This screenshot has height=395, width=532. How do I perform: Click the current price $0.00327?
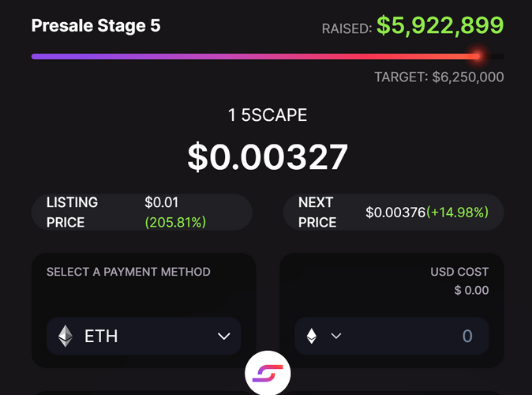coord(267,156)
